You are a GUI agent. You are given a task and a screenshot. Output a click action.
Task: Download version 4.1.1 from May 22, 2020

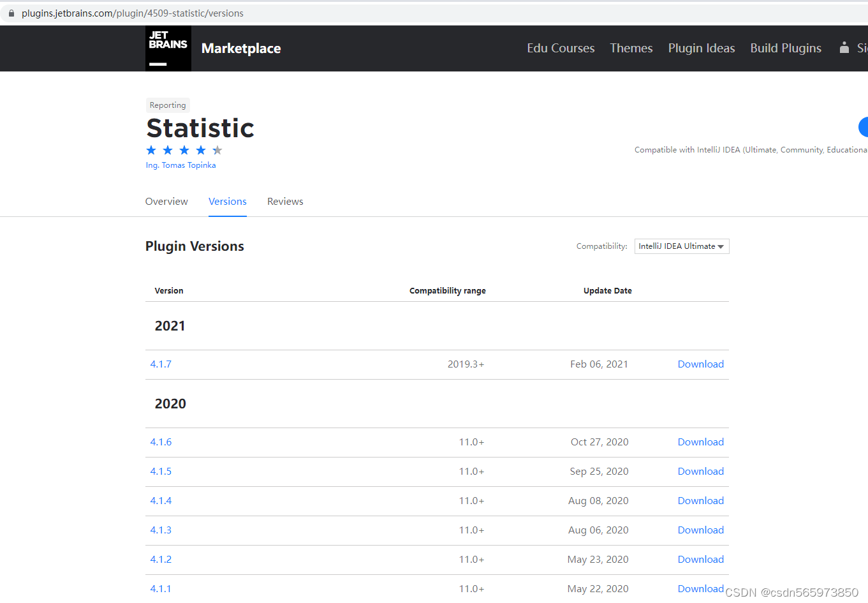coord(701,589)
